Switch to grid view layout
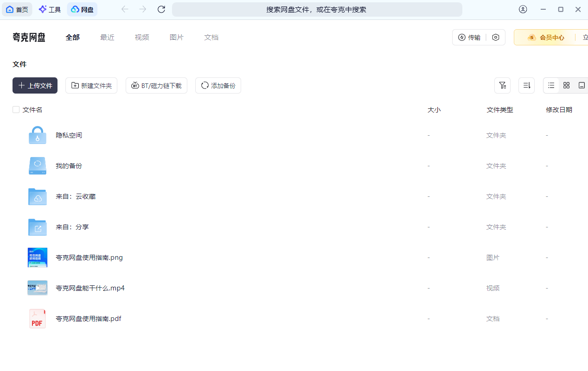The height and width of the screenshot is (371, 588). click(566, 86)
